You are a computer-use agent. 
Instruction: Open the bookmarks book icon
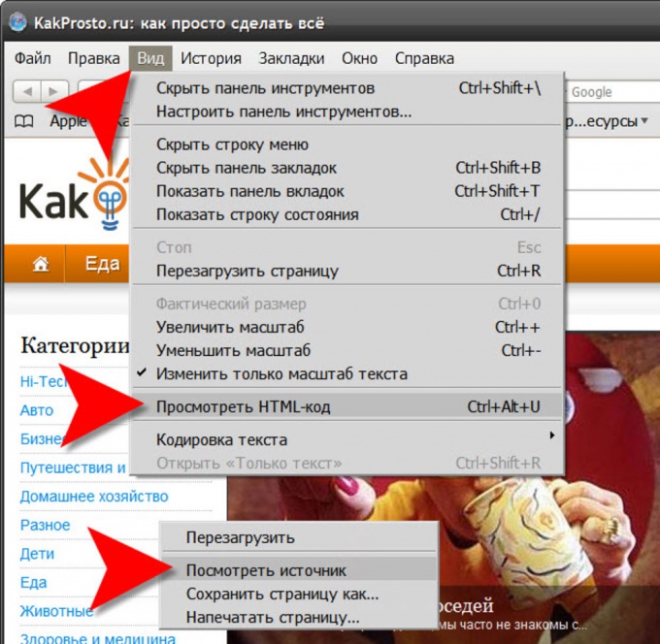[x=24, y=121]
